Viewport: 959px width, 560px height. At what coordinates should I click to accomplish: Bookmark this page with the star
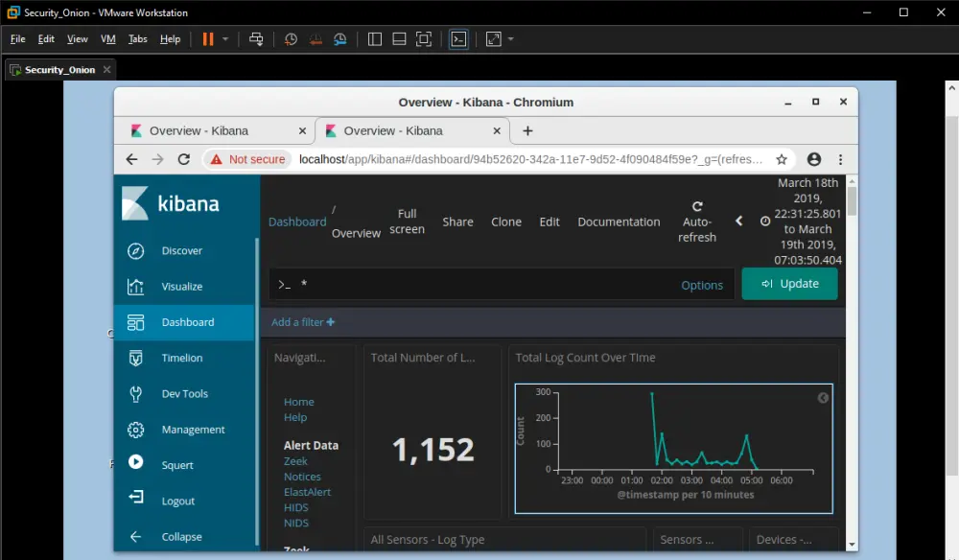point(782,159)
